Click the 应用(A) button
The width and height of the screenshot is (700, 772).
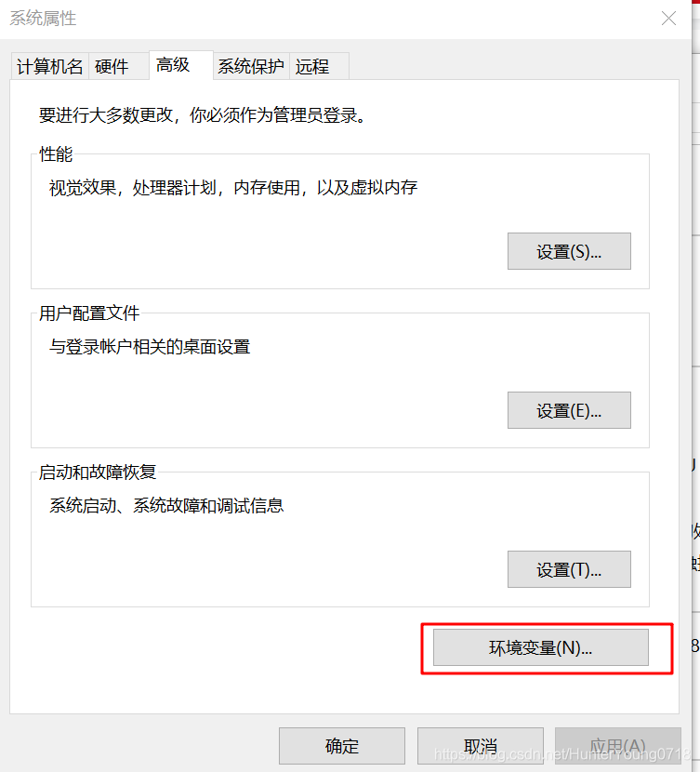tap(618, 746)
